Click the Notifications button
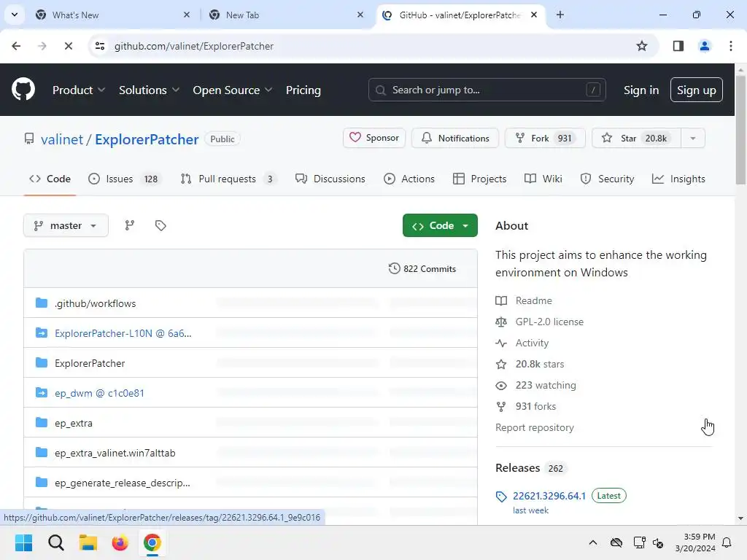 [455, 138]
